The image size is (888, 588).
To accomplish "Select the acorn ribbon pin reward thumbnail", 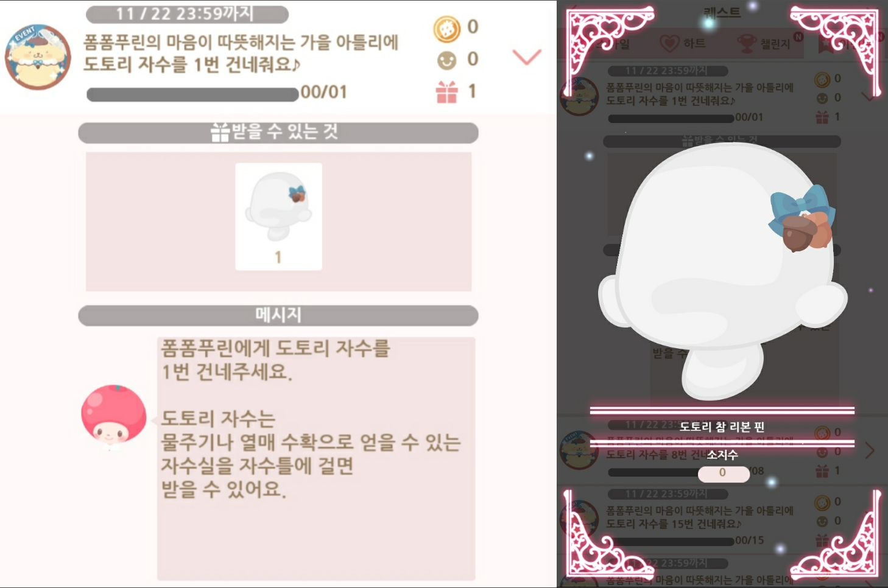I will point(278,217).
